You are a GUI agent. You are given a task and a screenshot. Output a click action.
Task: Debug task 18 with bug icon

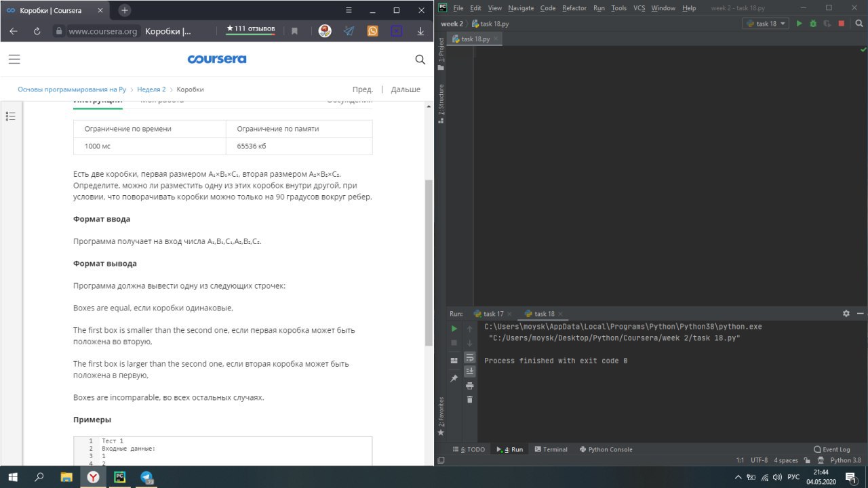click(x=812, y=24)
